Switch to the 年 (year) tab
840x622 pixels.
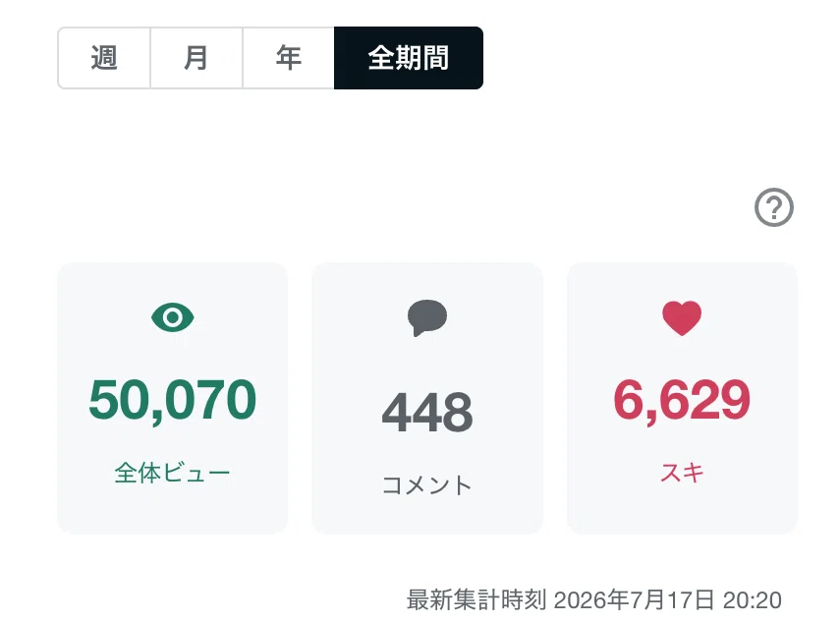coord(288,58)
